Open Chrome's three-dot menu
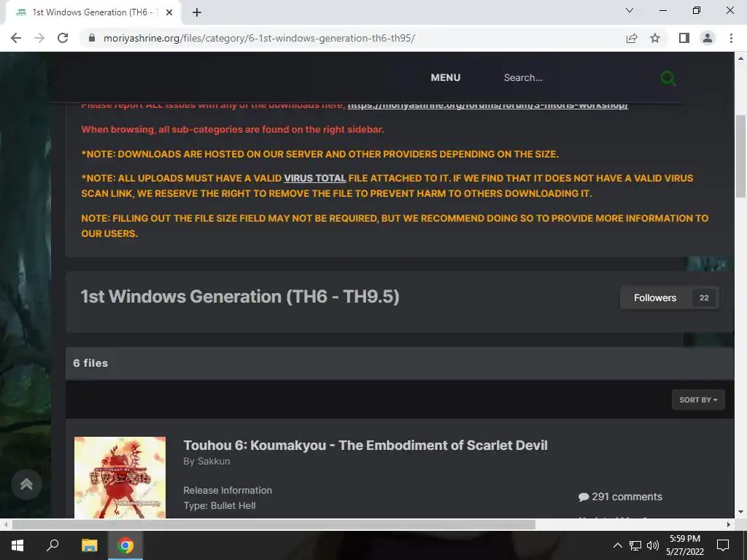 pyautogui.click(x=731, y=38)
